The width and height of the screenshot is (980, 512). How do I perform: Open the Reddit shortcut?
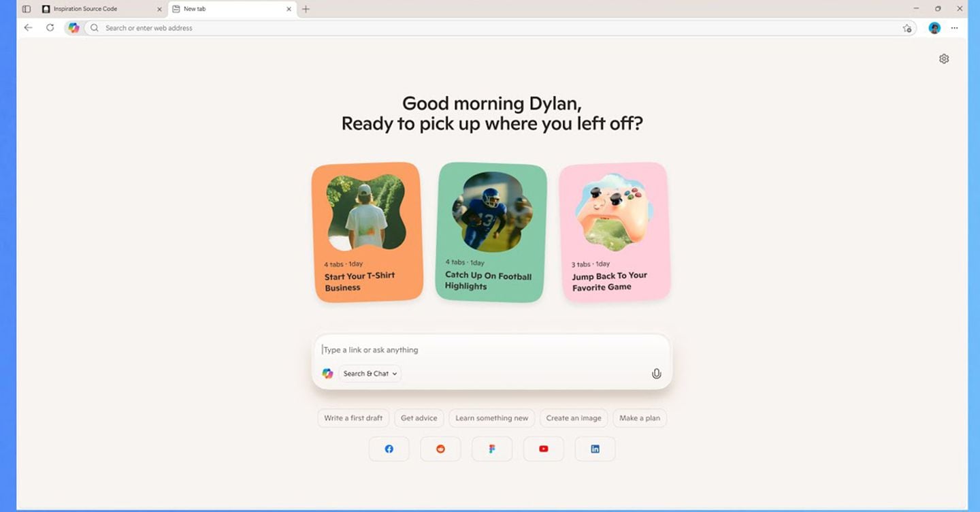click(440, 449)
